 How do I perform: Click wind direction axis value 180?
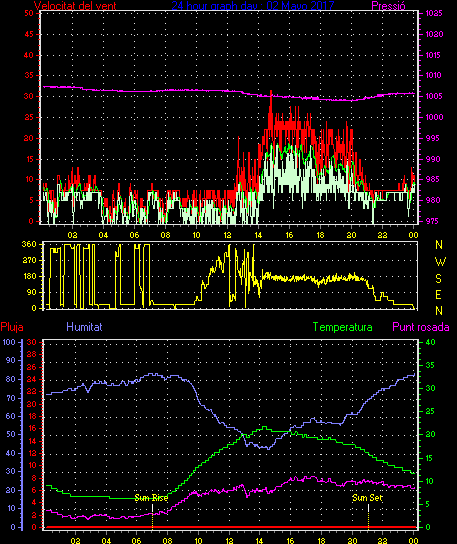pos(29,276)
